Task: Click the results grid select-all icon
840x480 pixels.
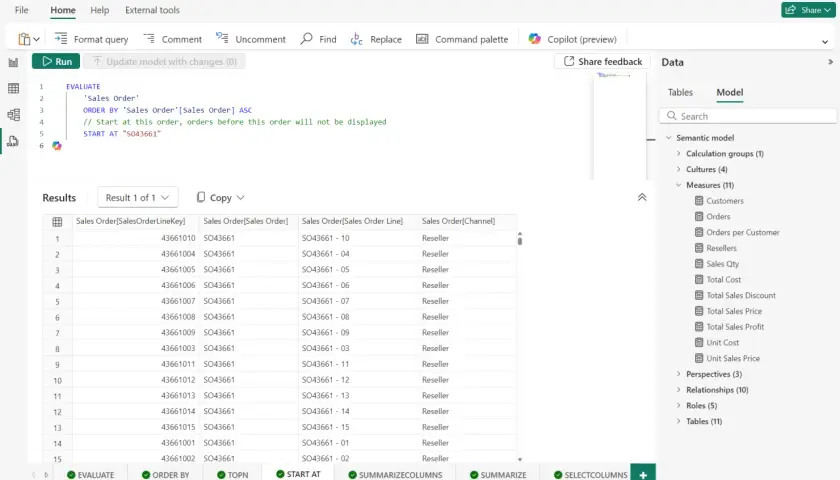Action: (x=57, y=221)
